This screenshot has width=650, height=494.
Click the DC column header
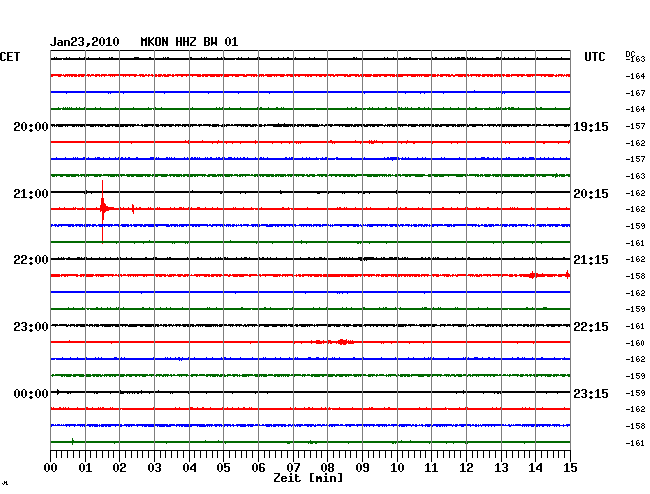pyautogui.click(x=630, y=54)
